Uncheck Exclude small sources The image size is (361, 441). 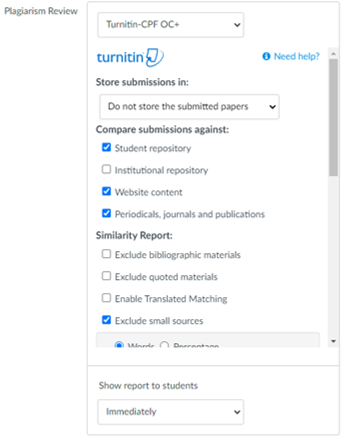(x=106, y=320)
